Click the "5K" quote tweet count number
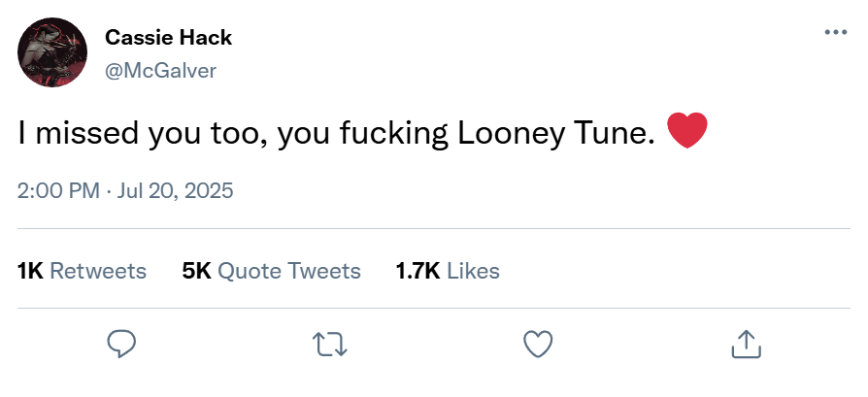 [x=196, y=271]
